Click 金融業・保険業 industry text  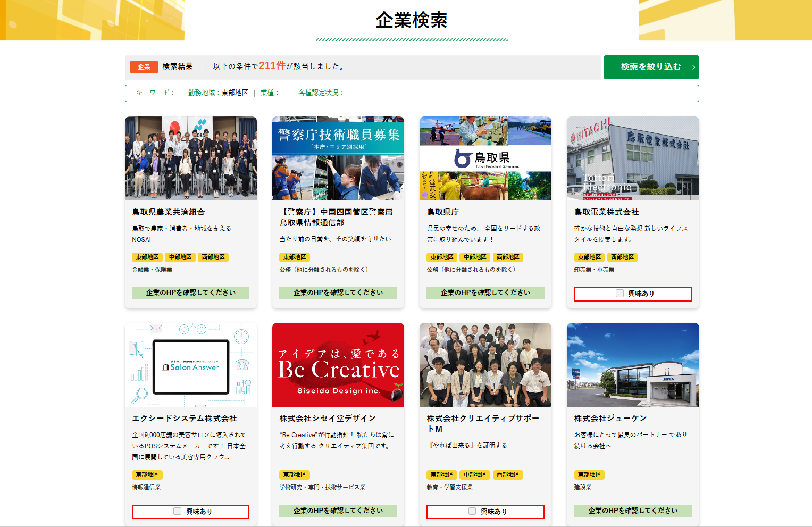152,270
